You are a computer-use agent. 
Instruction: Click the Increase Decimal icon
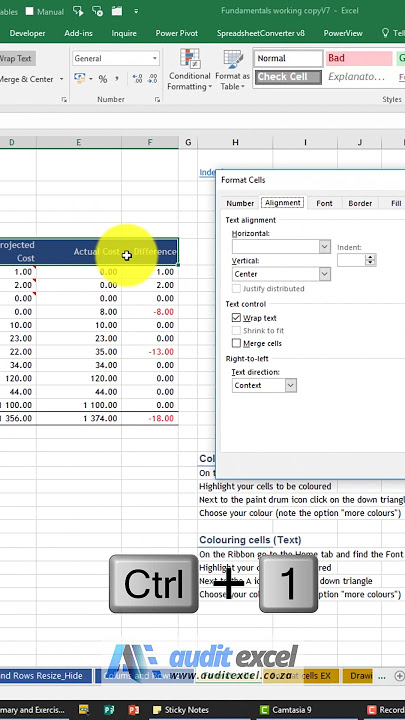137,79
